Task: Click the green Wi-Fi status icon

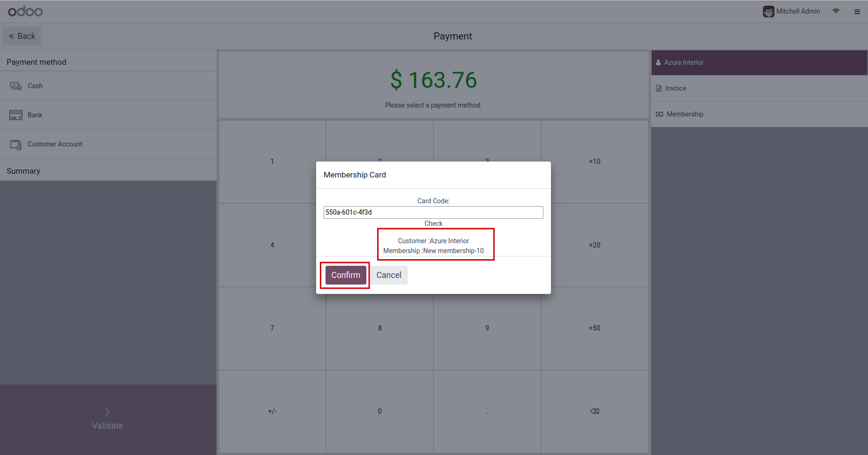Action: [836, 11]
